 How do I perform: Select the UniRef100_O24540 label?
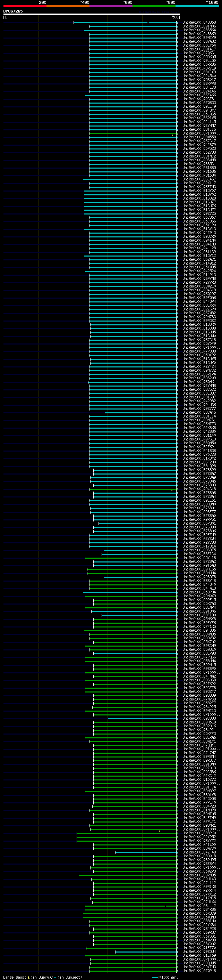[199, 76]
